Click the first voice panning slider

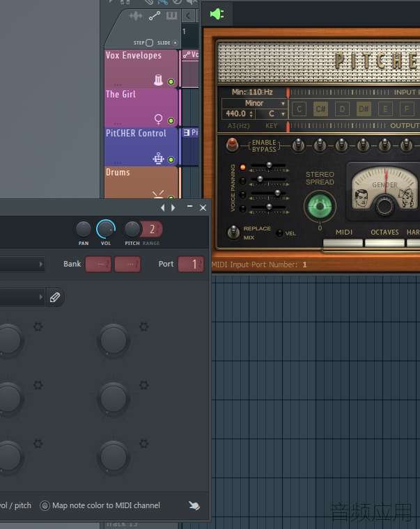point(269,166)
